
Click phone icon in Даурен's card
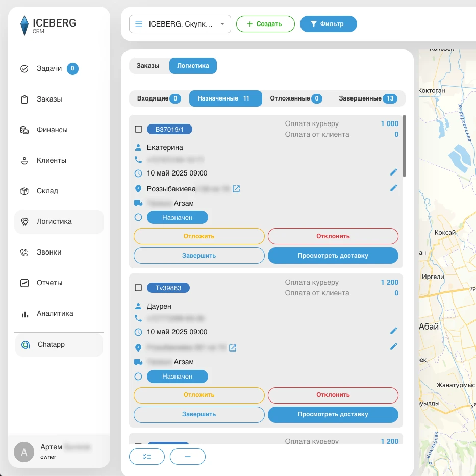point(138,318)
